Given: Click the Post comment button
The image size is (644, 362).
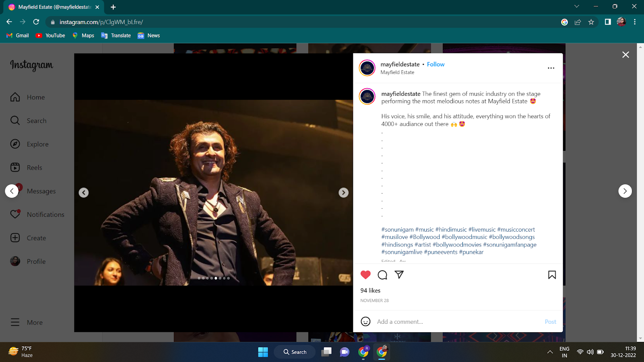Looking at the screenshot, I should pyautogui.click(x=550, y=322).
